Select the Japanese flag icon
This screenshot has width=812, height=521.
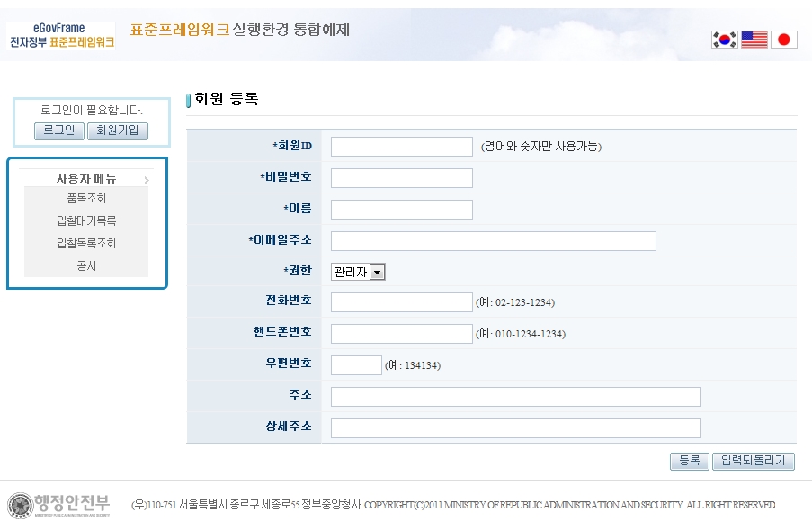(783, 40)
